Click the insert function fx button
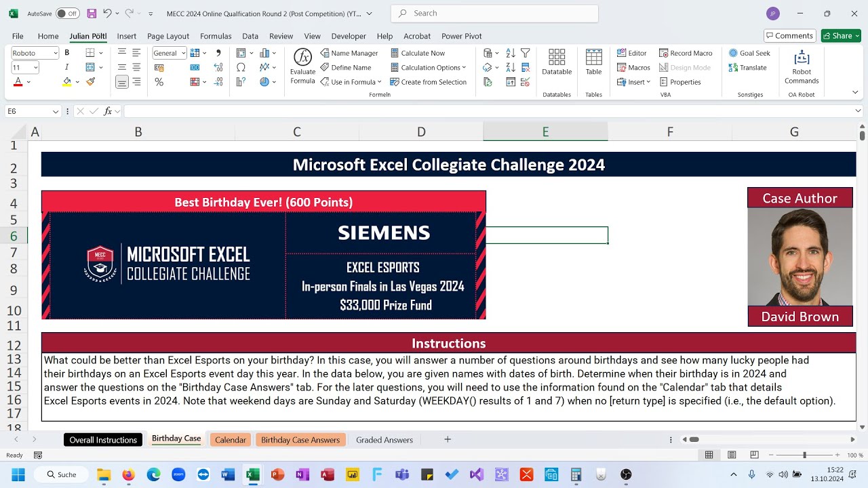This screenshot has width=868, height=488. tap(108, 111)
